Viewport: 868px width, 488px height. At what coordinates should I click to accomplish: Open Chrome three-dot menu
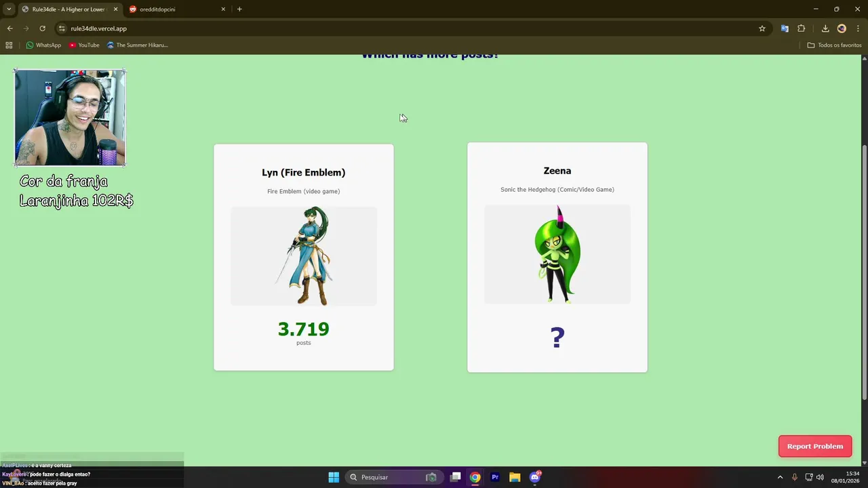tap(858, 28)
